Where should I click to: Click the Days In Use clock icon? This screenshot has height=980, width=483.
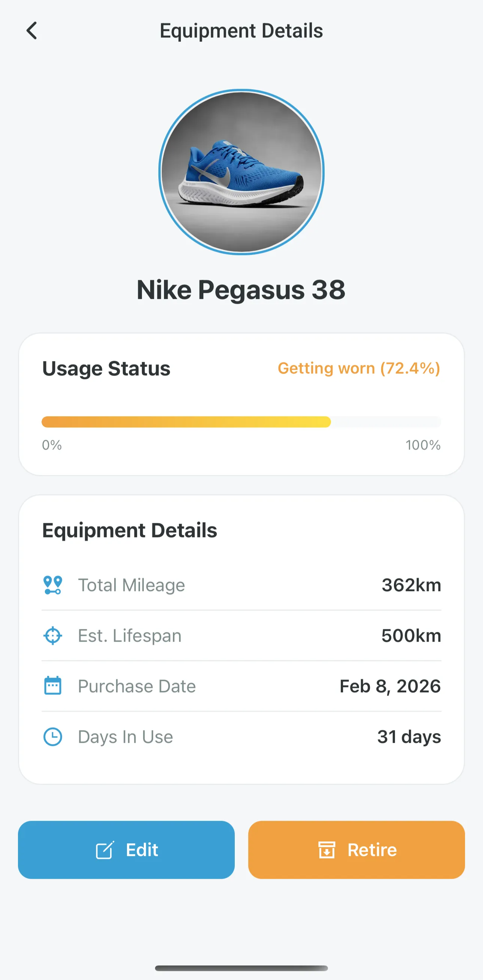point(52,737)
